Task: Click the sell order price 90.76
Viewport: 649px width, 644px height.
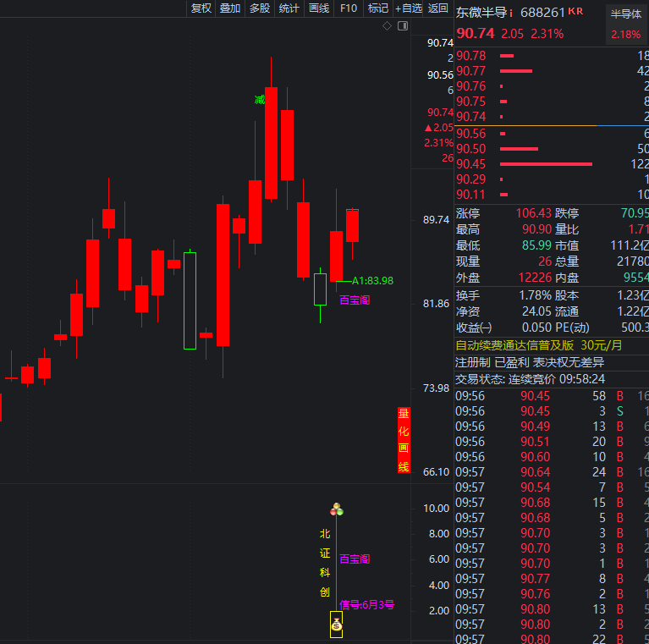Action: pos(471,86)
